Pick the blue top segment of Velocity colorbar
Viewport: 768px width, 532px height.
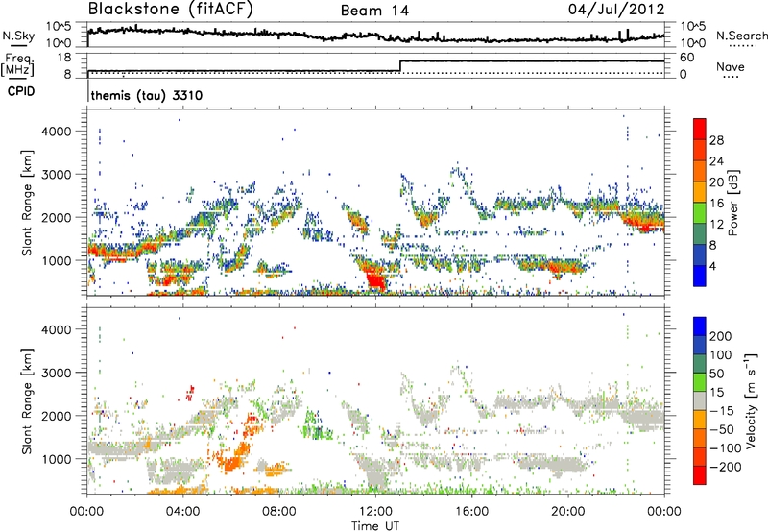pyautogui.click(x=700, y=326)
